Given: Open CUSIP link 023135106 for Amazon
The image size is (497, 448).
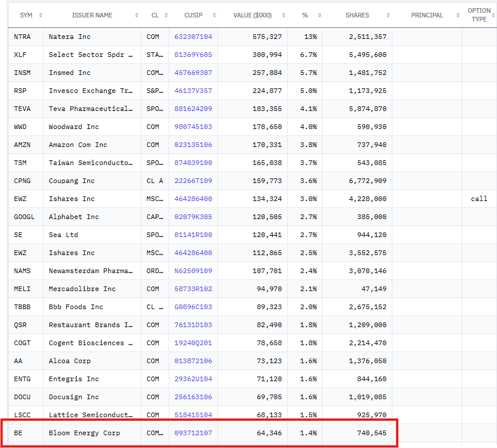Looking at the screenshot, I should pyautogui.click(x=193, y=145).
